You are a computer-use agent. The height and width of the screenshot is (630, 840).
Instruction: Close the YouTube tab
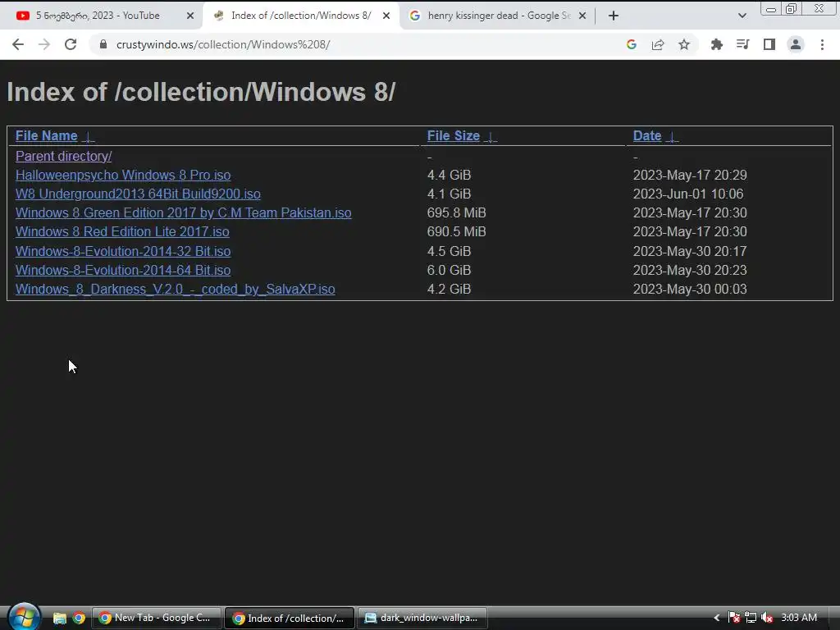coord(189,16)
